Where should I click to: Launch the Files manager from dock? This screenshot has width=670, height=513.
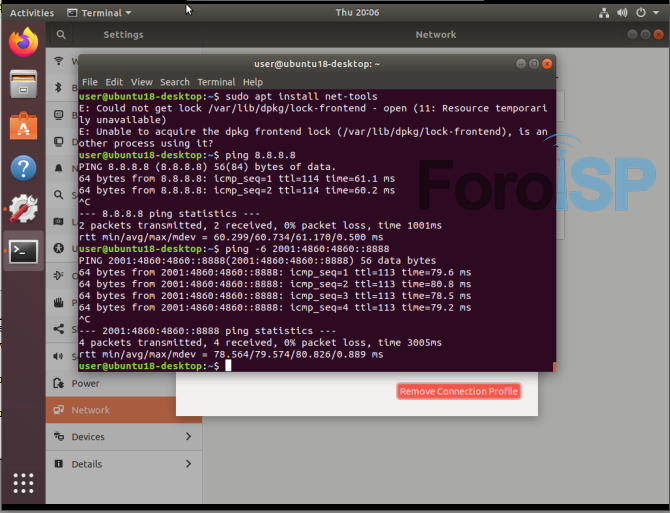pyautogui.click(x=23, y=84)
